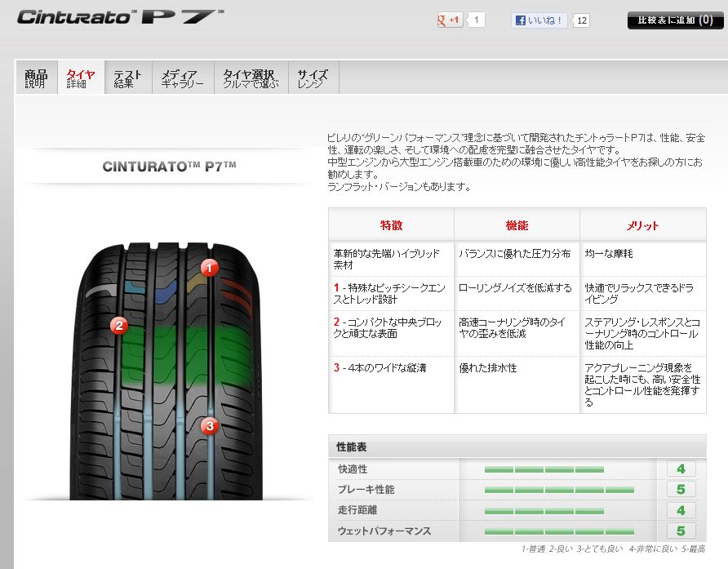Click the 均一な摩耗 cell
This screenshot has width=728, height=569.
pos(642,259)
